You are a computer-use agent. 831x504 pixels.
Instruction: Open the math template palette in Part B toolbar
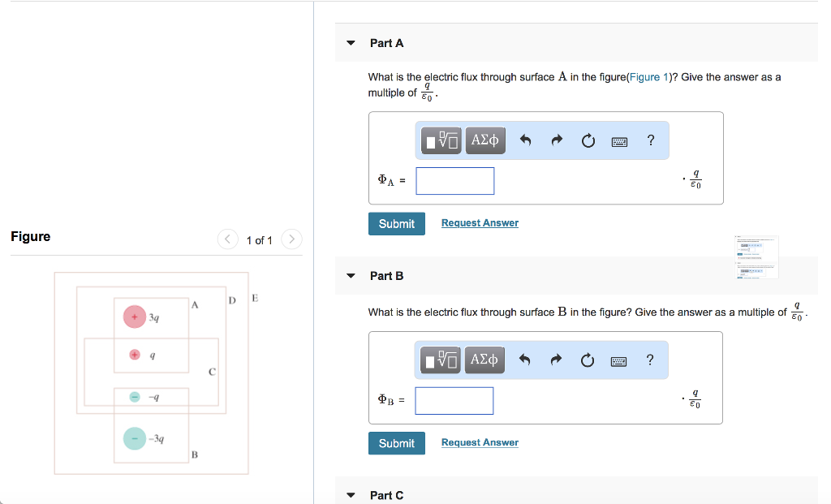[439, 360]
